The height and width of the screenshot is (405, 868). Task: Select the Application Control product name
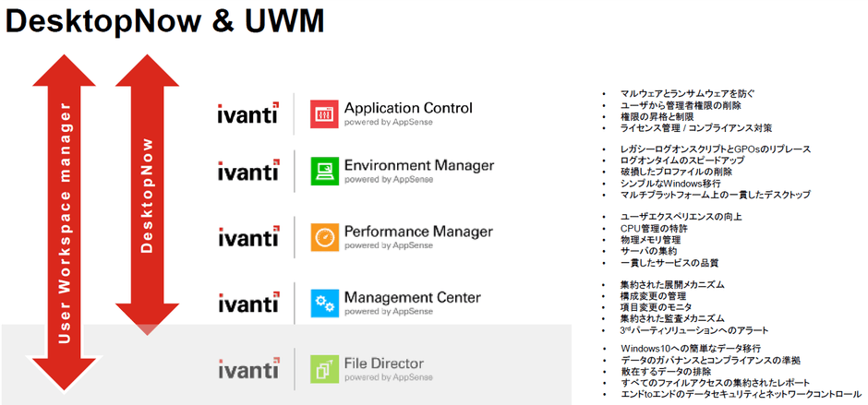click(x=407, y=108)
